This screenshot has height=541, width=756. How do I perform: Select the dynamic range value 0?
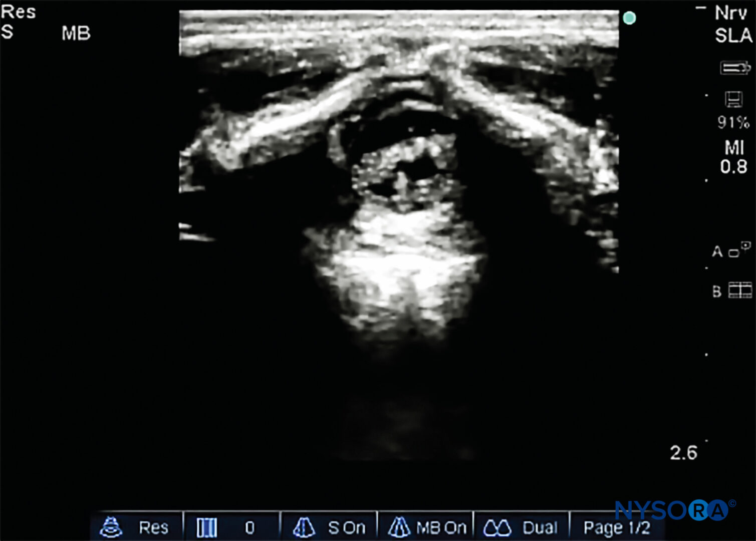click(249, 527)
